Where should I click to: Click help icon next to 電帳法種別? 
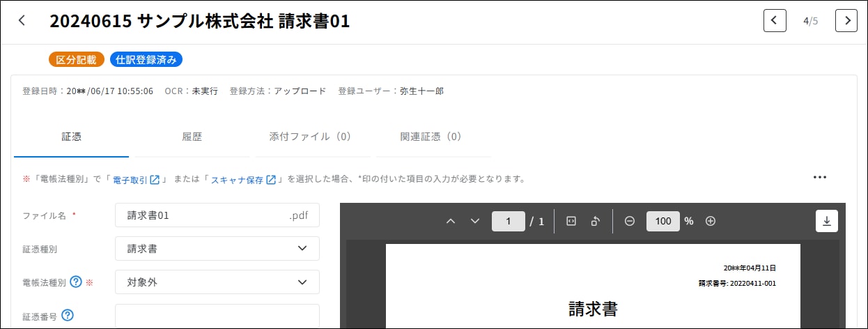click(76, 282)
